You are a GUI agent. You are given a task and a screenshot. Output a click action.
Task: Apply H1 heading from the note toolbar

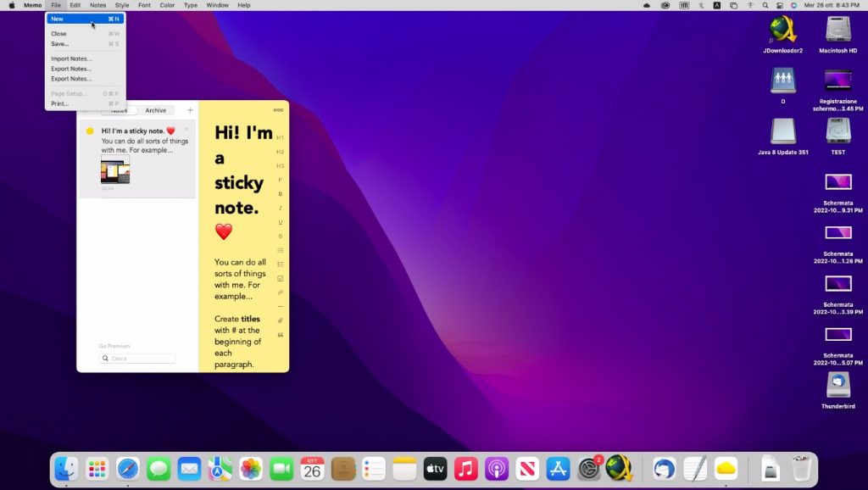click(x=280, y=137)
